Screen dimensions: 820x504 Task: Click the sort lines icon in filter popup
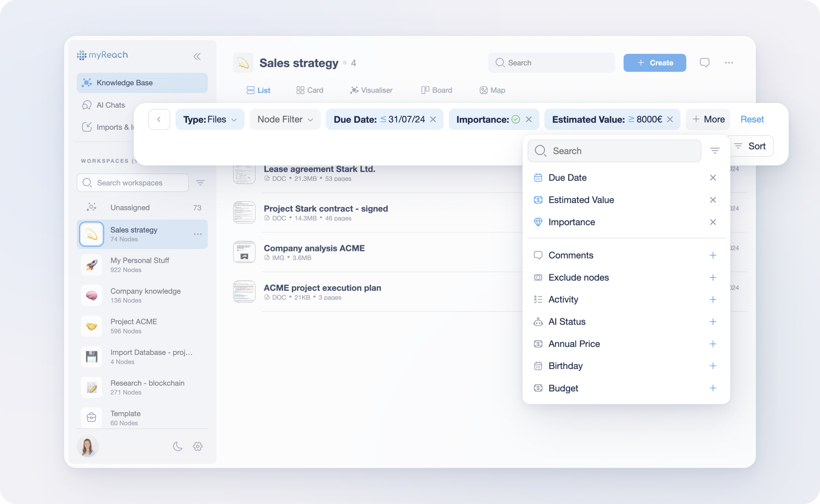tap(715, 151)
